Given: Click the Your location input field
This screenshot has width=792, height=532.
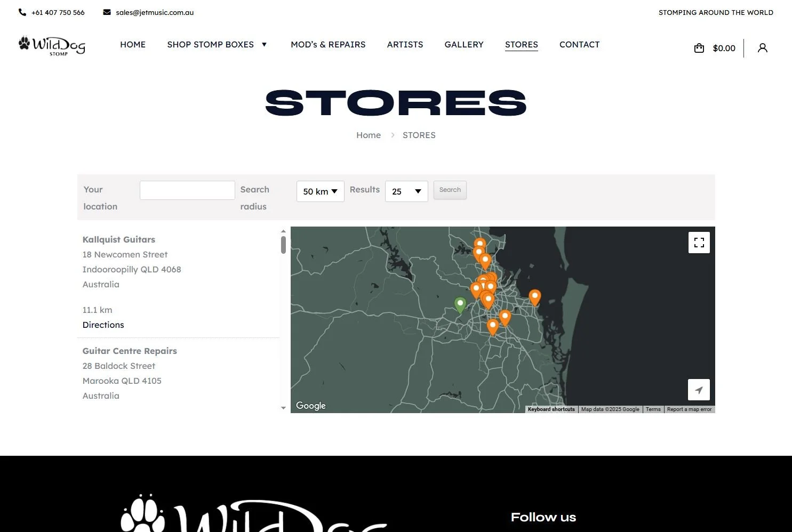Looking at the screenshot, I should [187, 190].
